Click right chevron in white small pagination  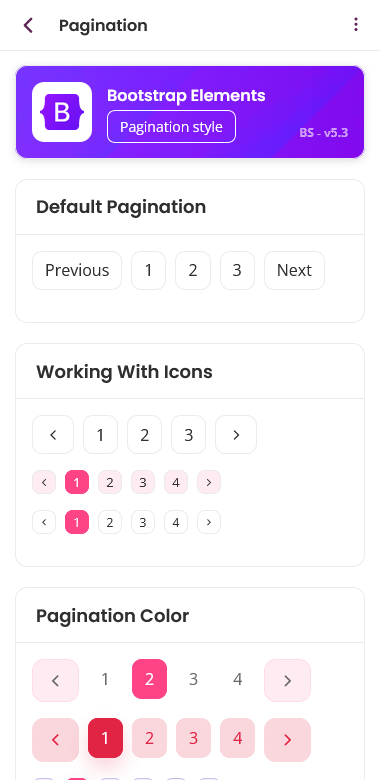(209, 522)
